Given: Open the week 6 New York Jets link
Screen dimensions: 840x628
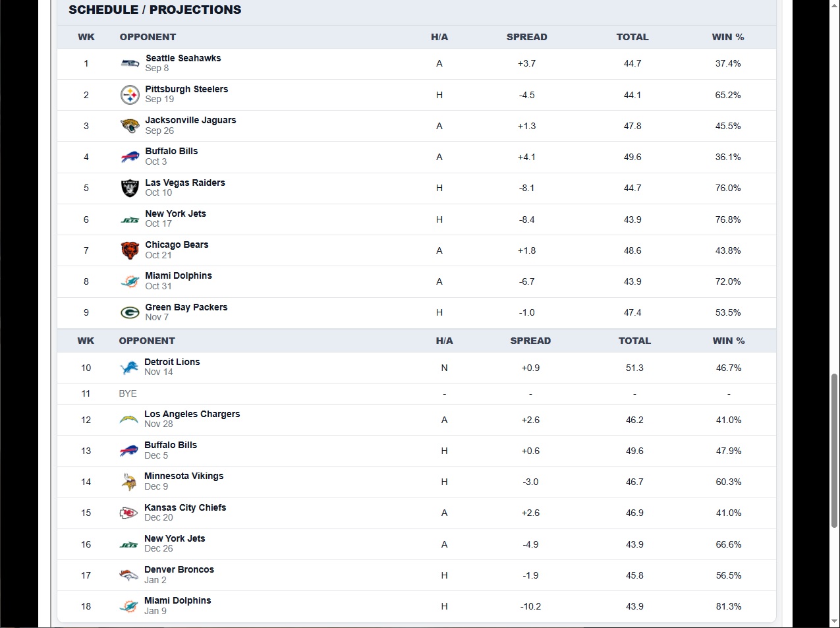Looking at the screenshot, I should (175, 214).
